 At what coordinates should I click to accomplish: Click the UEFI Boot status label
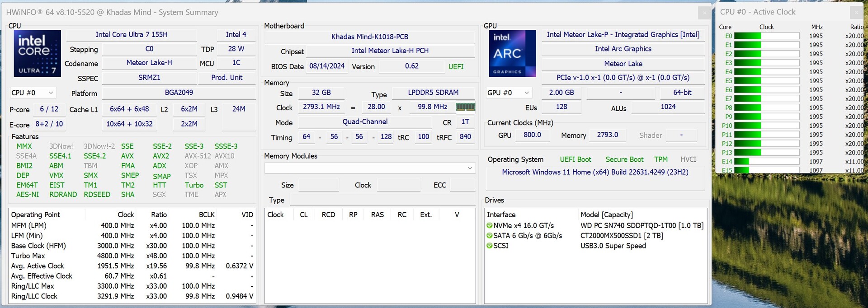tap(575, 159)
